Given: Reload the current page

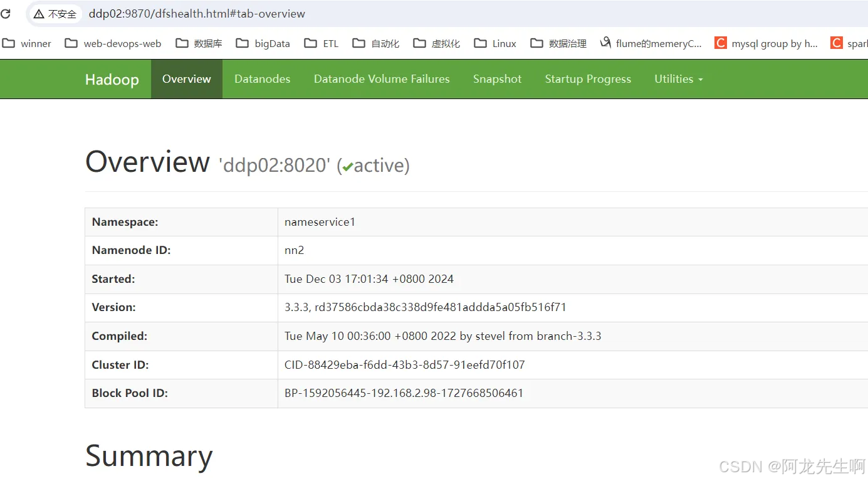Looking at the screenshot, I should tap(6, 14).
